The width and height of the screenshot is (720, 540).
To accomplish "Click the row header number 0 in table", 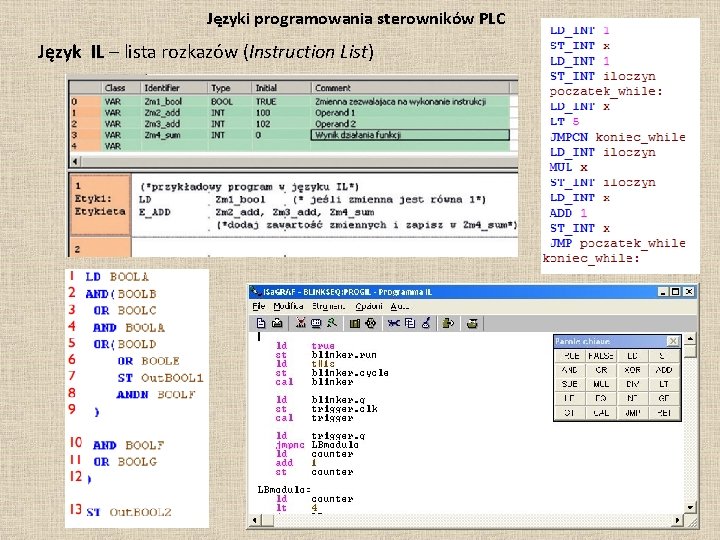I will (85, 101).
